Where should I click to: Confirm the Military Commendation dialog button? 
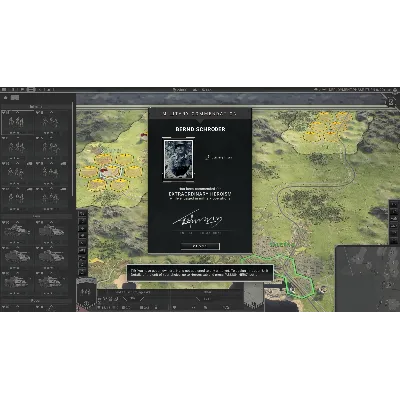click(x=200, y=246)
